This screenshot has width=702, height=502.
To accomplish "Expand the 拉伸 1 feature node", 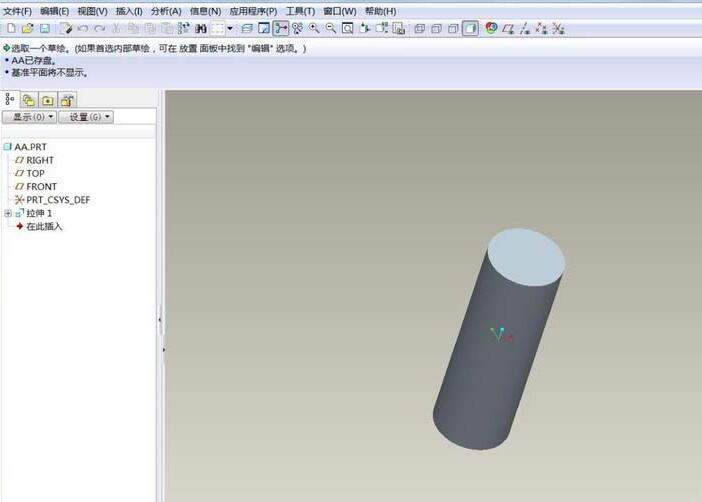I will pyautogui.click(x=8, y=213).
